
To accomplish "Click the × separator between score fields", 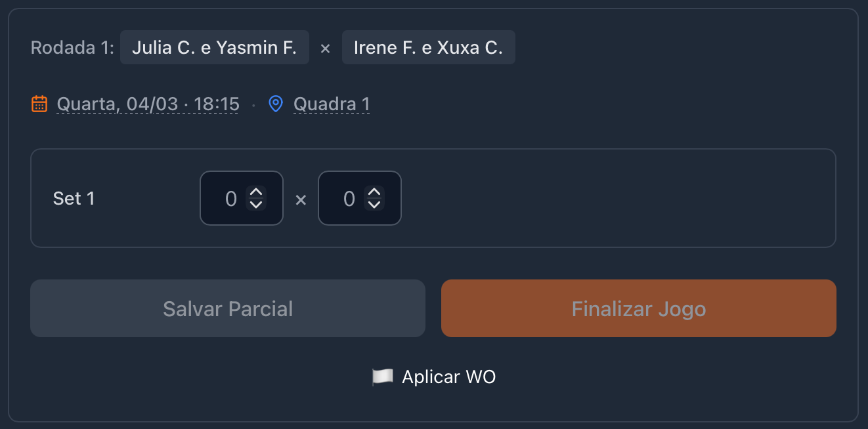I will [x=301, y=199].
